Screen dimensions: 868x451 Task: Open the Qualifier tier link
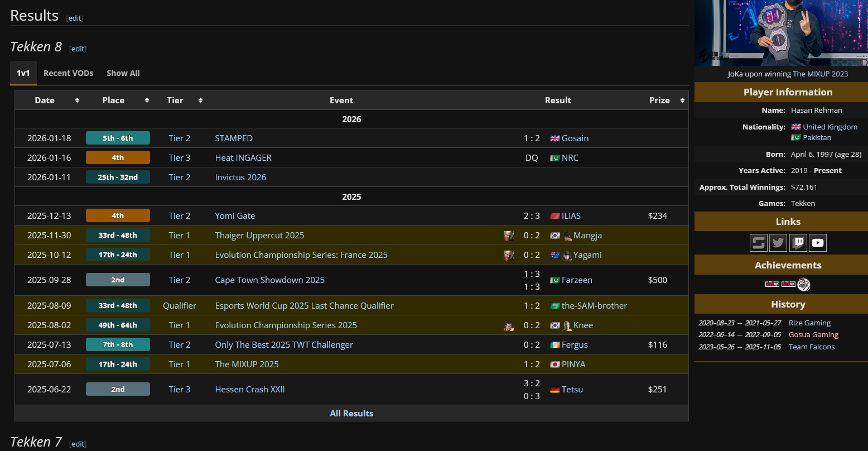(180, 306)
